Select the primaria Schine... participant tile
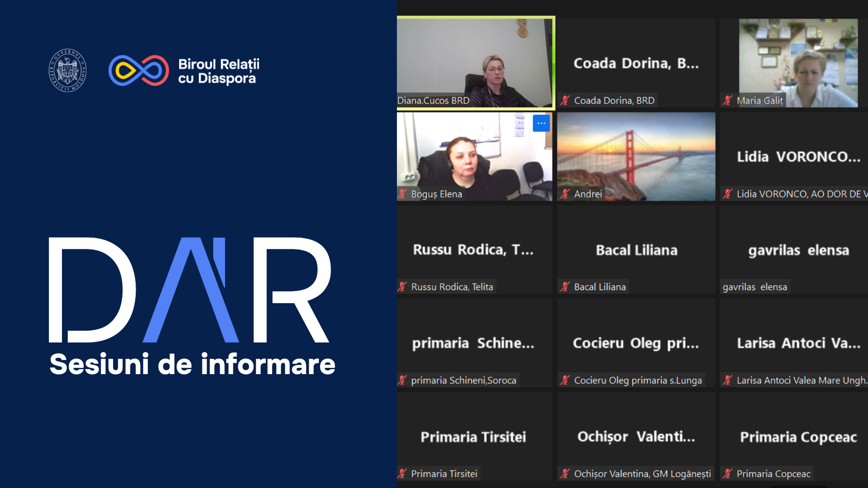 [474, 343]
